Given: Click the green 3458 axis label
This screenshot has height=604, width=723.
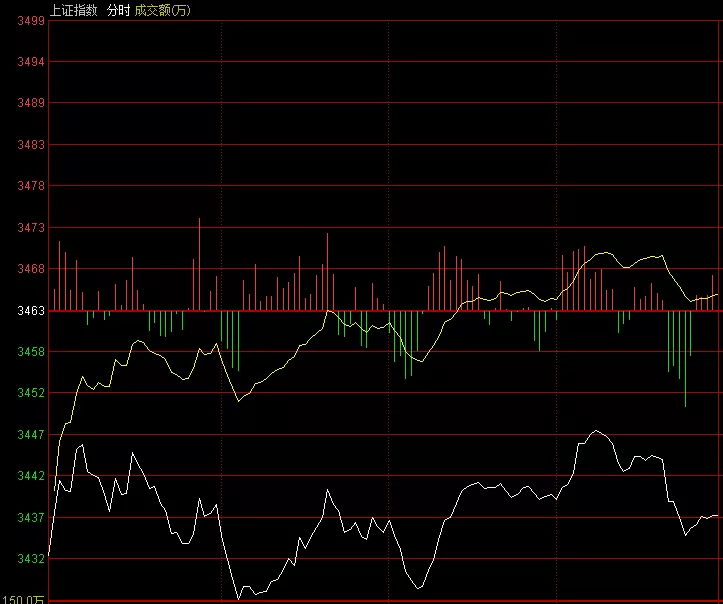Looking at the screenshot, I should coord(31,352).
